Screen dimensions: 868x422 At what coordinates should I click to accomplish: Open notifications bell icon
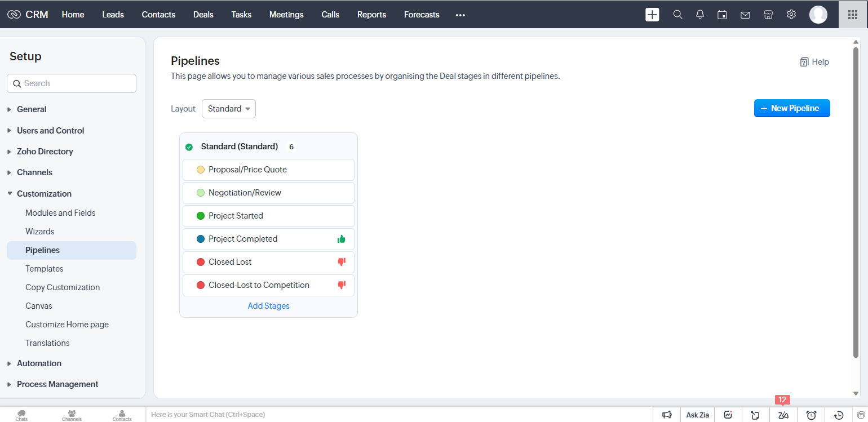click(x=699, y=14)
